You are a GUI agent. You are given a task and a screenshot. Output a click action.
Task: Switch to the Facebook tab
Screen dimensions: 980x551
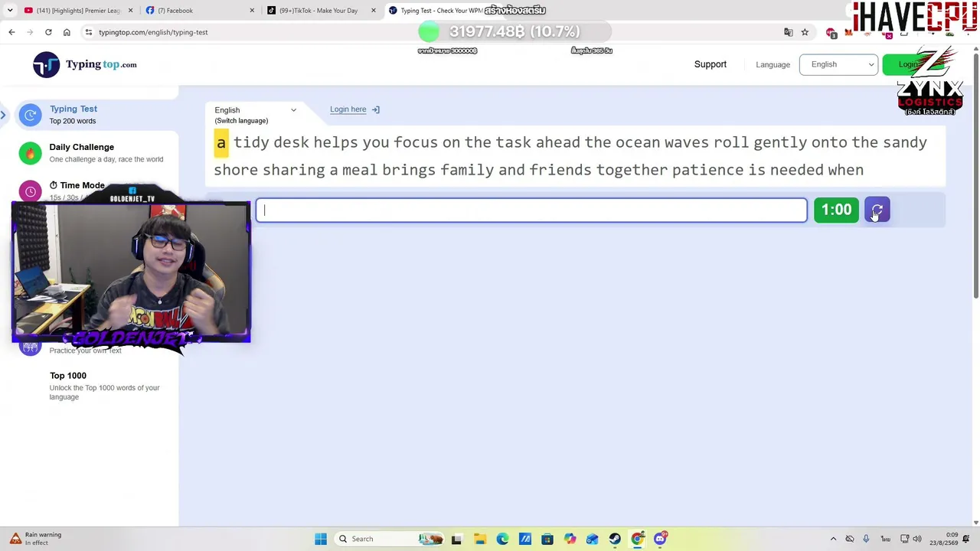(x=199, y=11)
